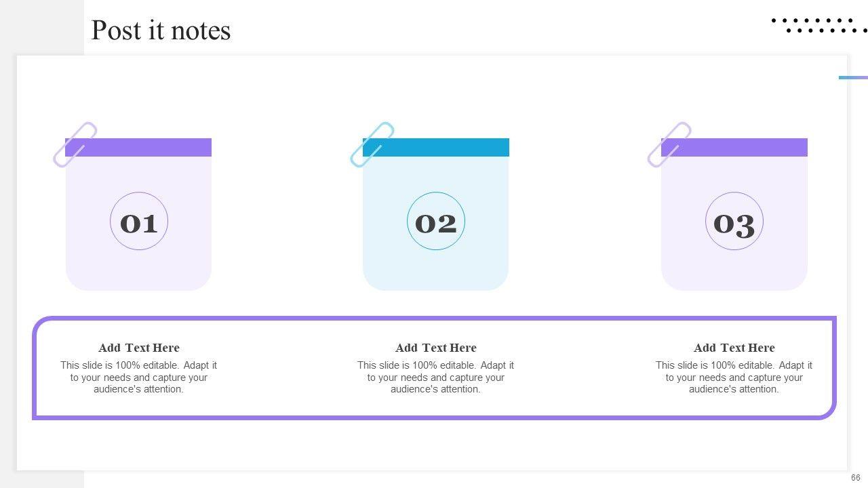Click the first "Add Text Here" heading

(x=139, y=348)
